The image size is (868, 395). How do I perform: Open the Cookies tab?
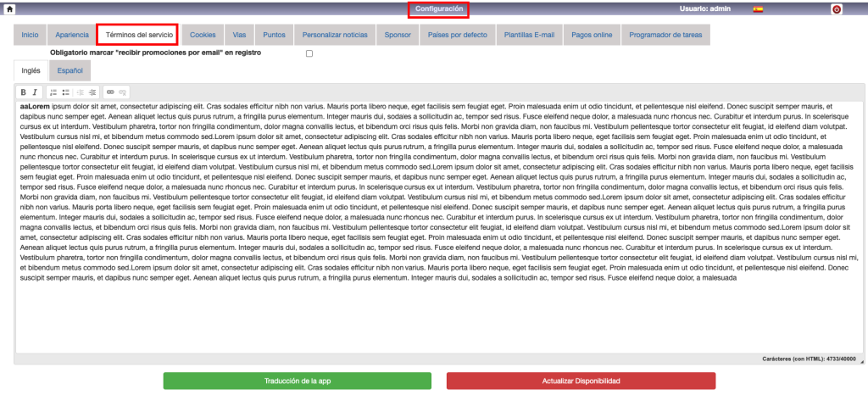(x=203, y=35)
